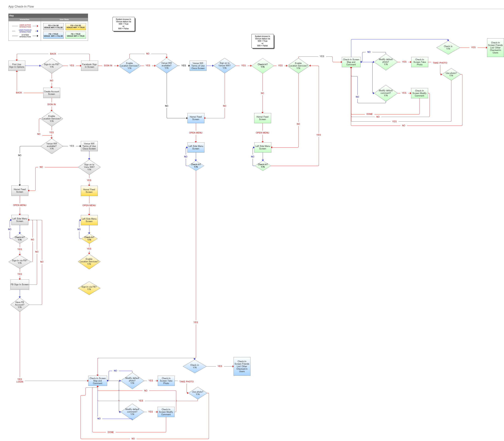Viewport: 504px width, 441px height.
Task: Select the green "Check-In Screen Map and Comment" box
Action: tap(351, 62)
